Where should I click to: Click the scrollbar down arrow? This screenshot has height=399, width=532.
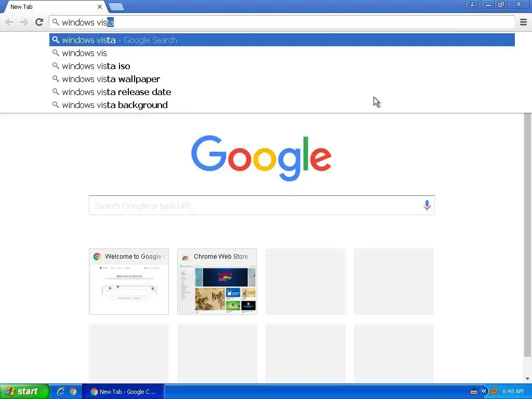(528, 379)
